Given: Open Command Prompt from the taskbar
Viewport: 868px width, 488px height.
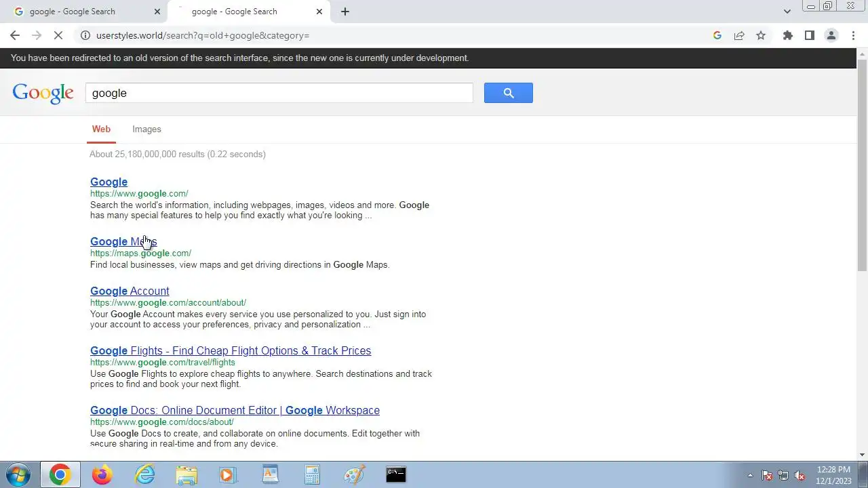Looking at the screenshot, I should click(396, 474).
